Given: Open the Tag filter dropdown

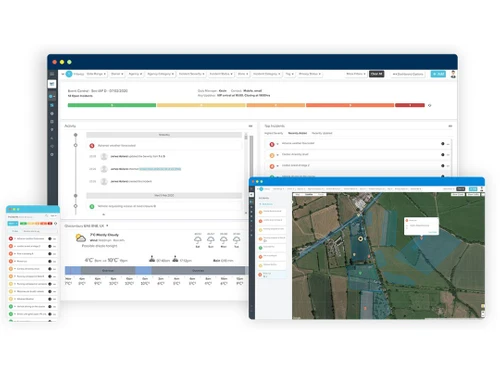Looking at the screenshot, I should (x=290, y=74).
